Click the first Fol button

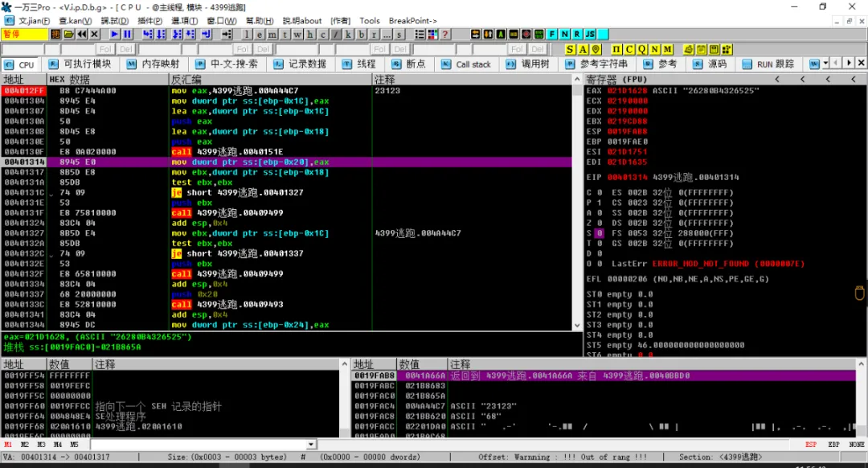[106, 49]
